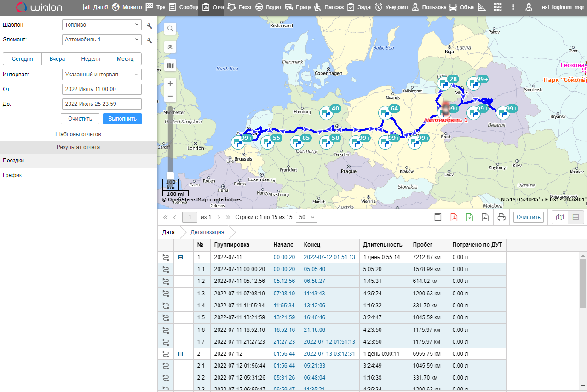The image size is (587, 392).
Task: Open the map search tool
Action: tap(170, 29)
